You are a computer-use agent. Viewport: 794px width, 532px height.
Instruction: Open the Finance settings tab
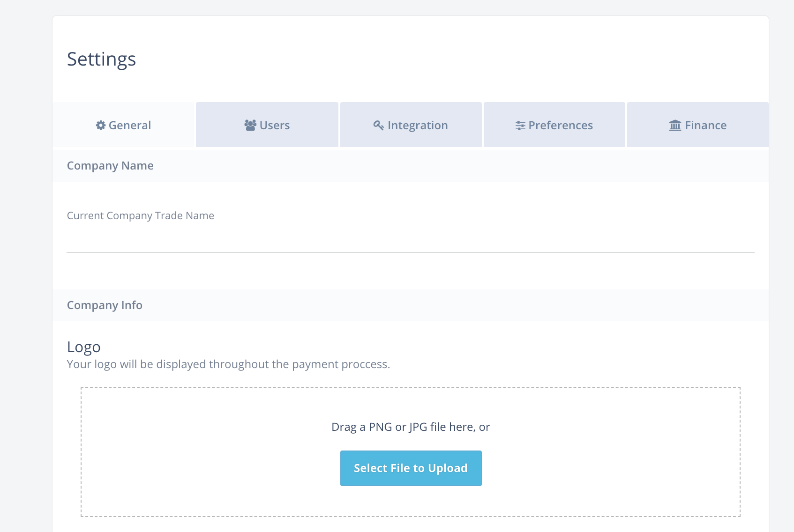pyautogui.click(x=698, y=125)
